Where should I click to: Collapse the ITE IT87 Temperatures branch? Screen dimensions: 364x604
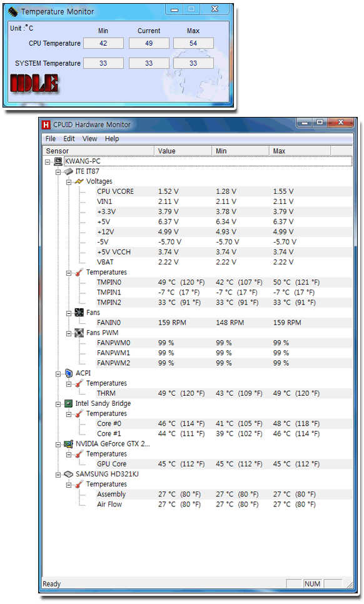click(x=69, y=273)
